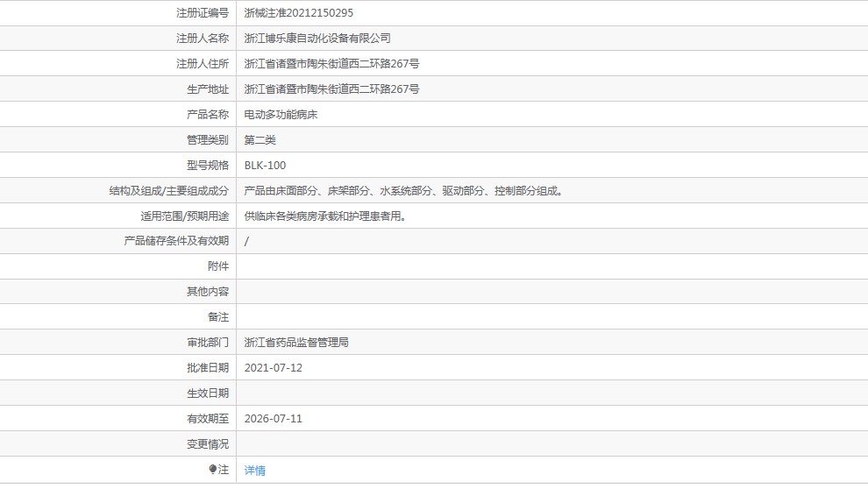868x489 pixels.
Task: Select model value BLK-100
Action: click(265, 166)
